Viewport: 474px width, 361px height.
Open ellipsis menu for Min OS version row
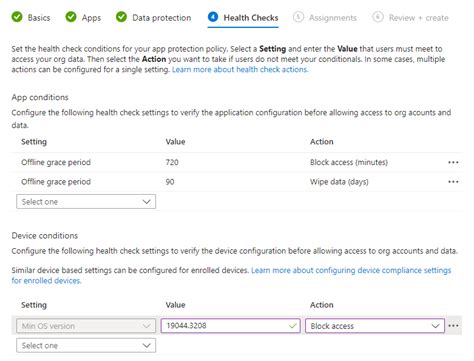pos(453,326)
